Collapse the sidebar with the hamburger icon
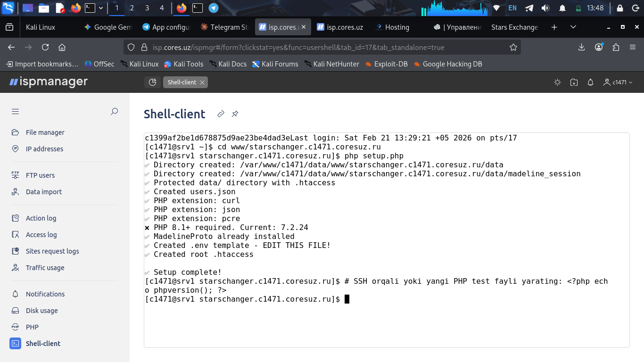Image resolution: width=644 pixels, height=362 pixels. click(x=16, y=112)
